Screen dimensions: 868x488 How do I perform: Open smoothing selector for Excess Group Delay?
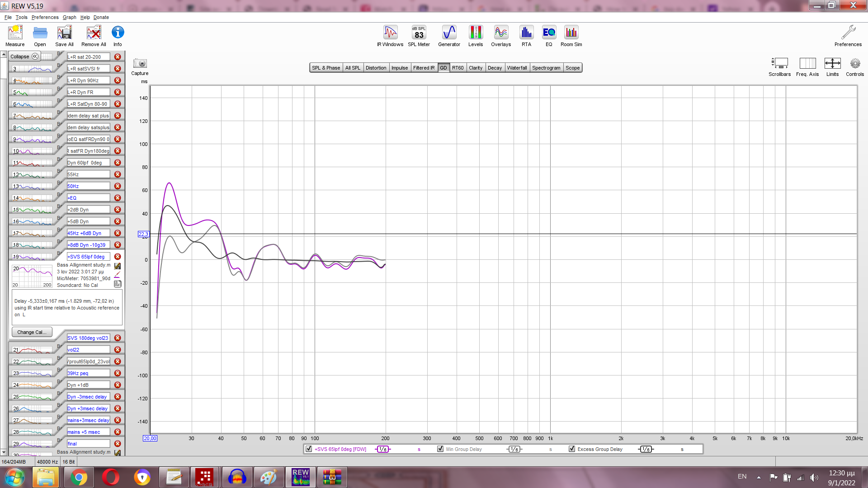click(x=646, y=449)
